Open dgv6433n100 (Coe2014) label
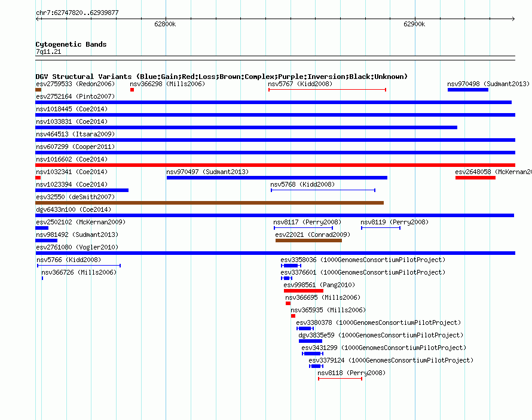Screen dimensions: 532x420 coord(74,209)
